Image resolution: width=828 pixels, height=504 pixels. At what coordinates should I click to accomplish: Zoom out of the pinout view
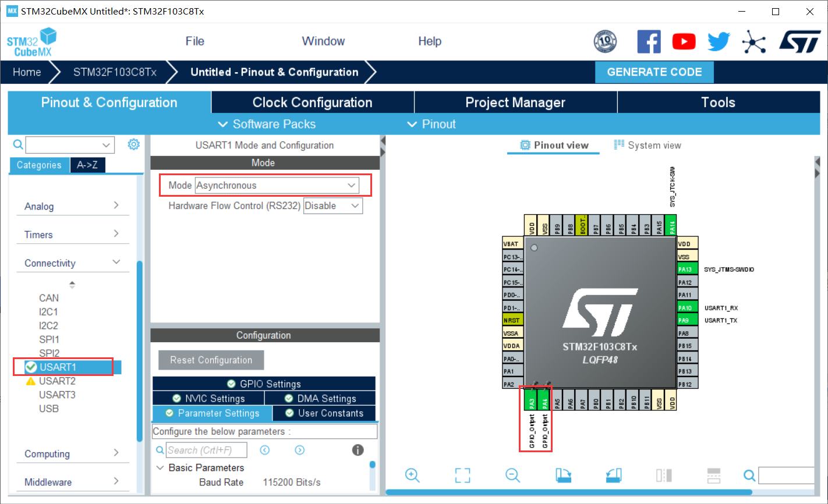[x=512, y=475]
